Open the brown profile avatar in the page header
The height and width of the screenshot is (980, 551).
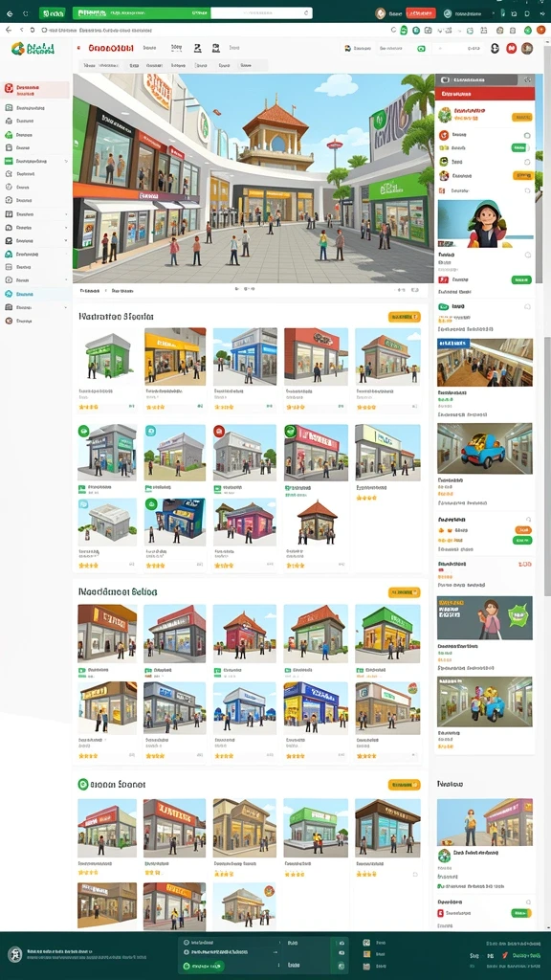click(527, 48)
